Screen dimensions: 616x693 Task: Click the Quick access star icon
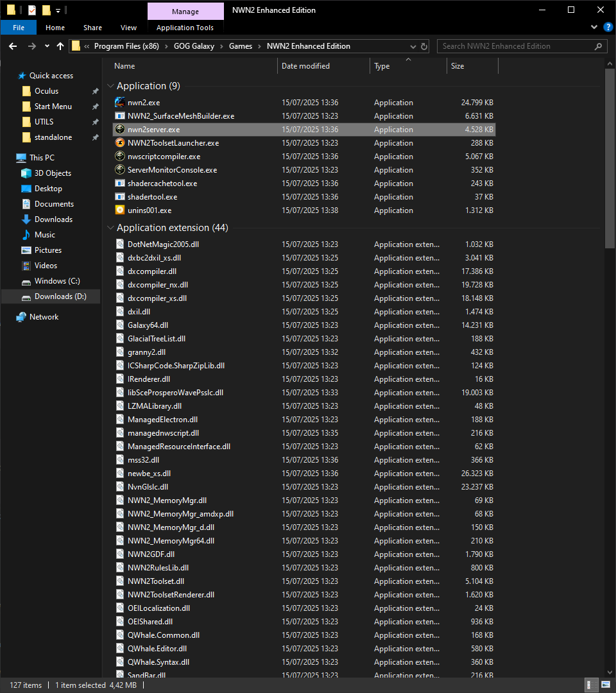[x=22, y=76]
